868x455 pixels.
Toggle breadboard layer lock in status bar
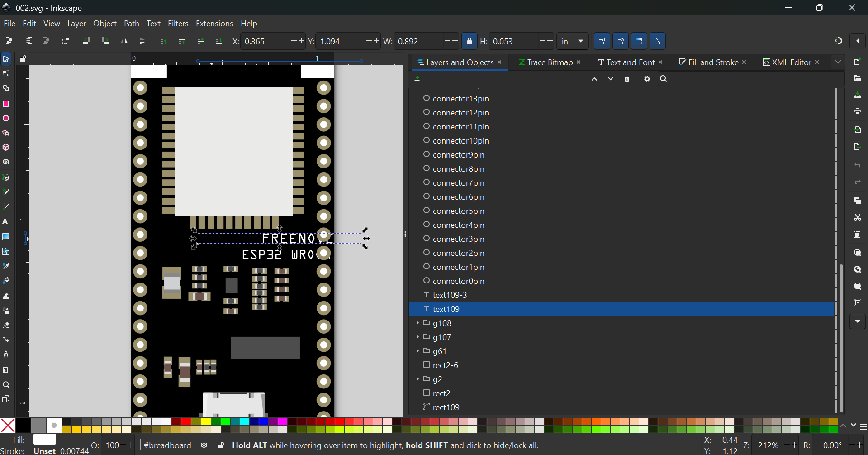[221, 445]
